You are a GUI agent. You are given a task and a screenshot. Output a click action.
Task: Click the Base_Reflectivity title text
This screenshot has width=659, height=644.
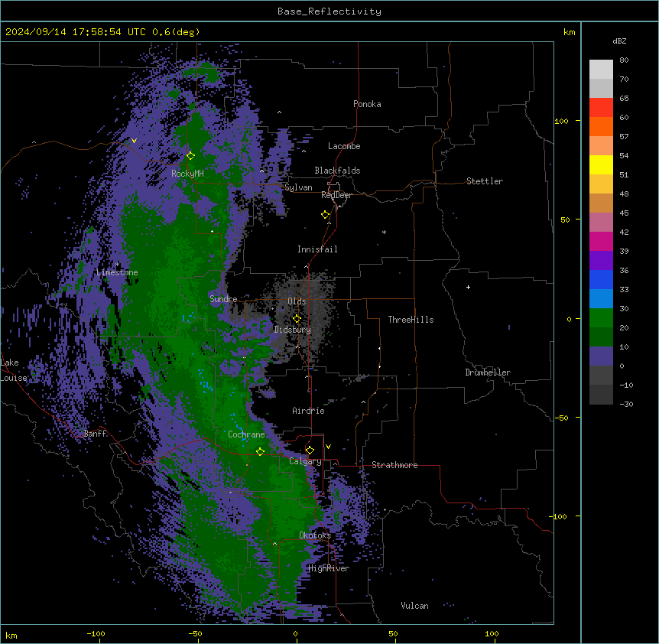click(329, 11)
